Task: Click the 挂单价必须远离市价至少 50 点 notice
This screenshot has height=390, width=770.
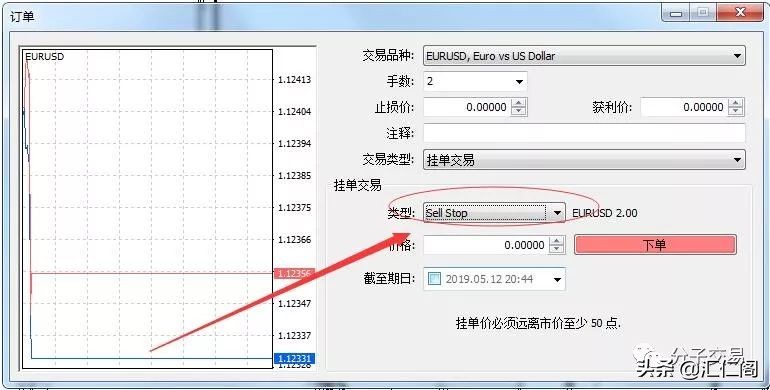Action: pos(538,323)
